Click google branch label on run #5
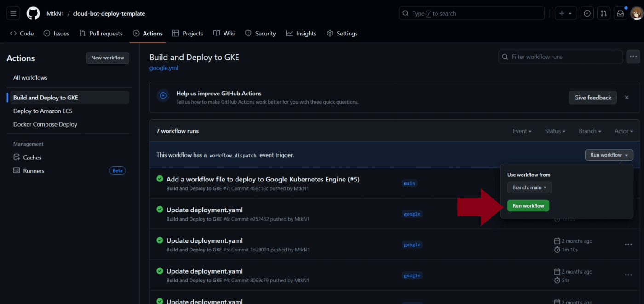644x304 pixels. click(x=412, y=245)
